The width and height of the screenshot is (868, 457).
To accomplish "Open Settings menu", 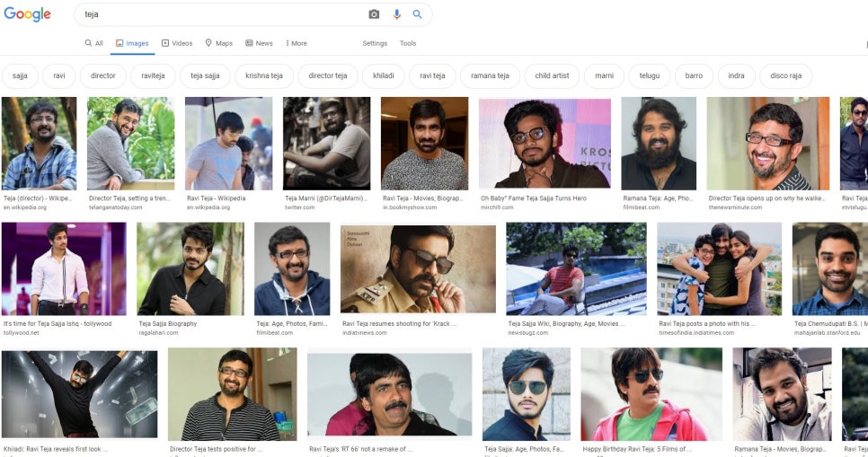I will (375, 43).
